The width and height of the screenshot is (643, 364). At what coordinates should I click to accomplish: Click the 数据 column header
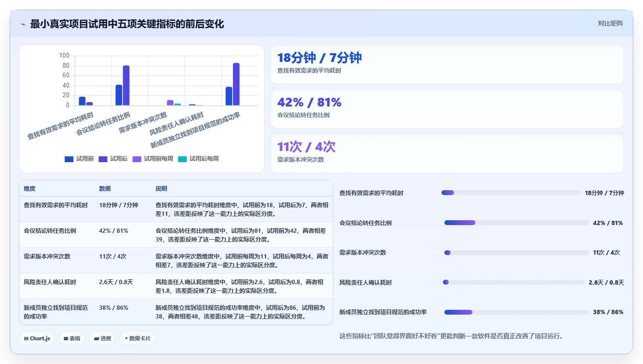click(x=105, y=189)
